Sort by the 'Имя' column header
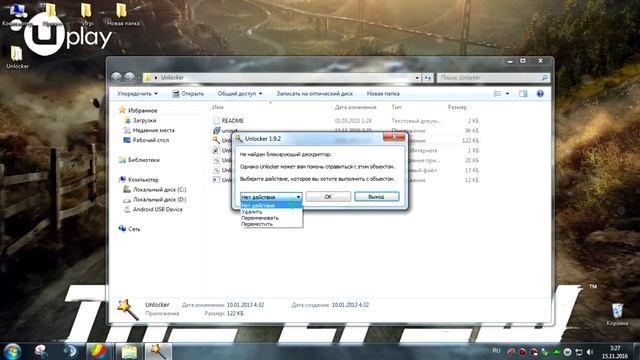Image resolution: width=640 pixels, height=360 pixels. (x=218, y=107)
